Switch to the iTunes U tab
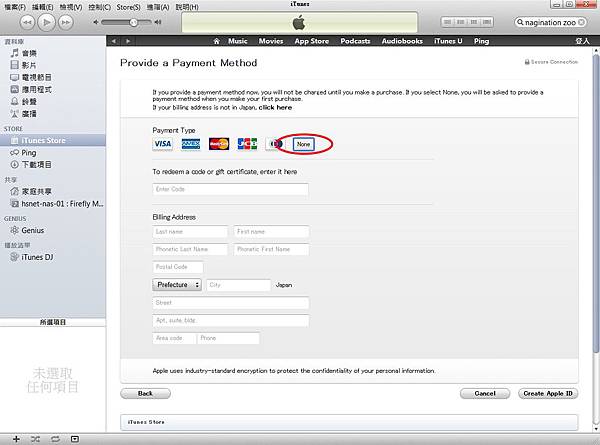The width and height of the screenshot is (600, 445). click(x=448, y=41)
